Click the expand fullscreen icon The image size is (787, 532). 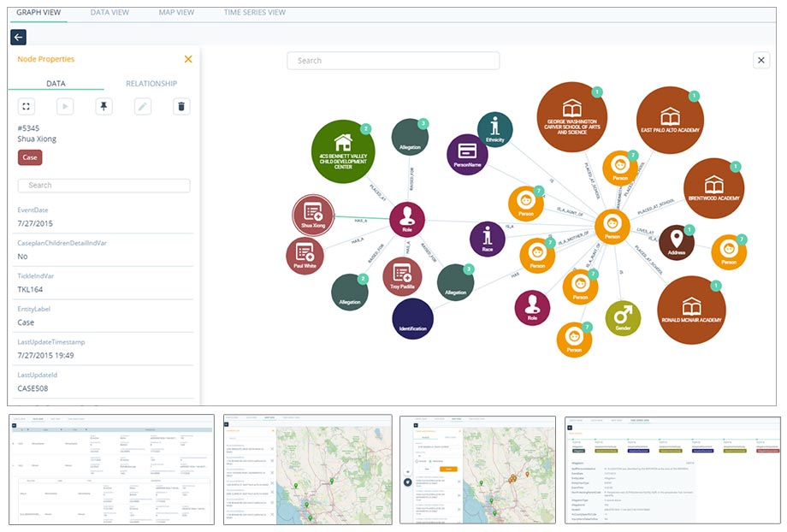tap(27, 106)
